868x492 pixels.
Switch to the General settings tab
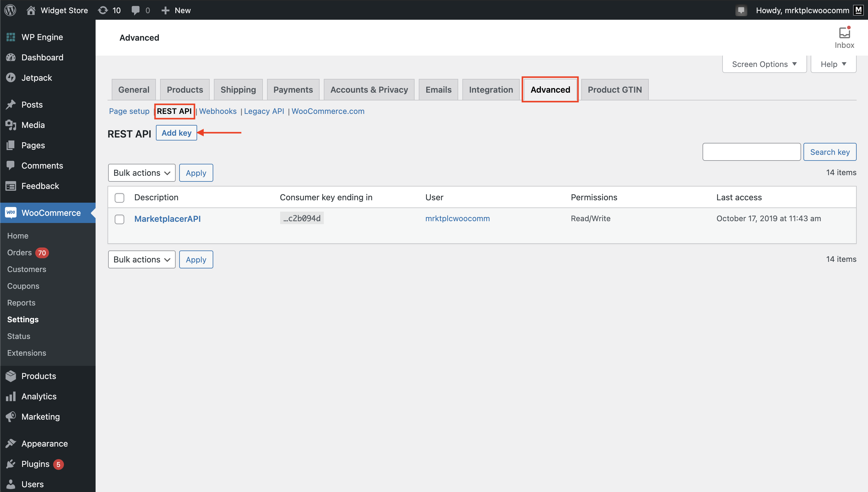134,90
